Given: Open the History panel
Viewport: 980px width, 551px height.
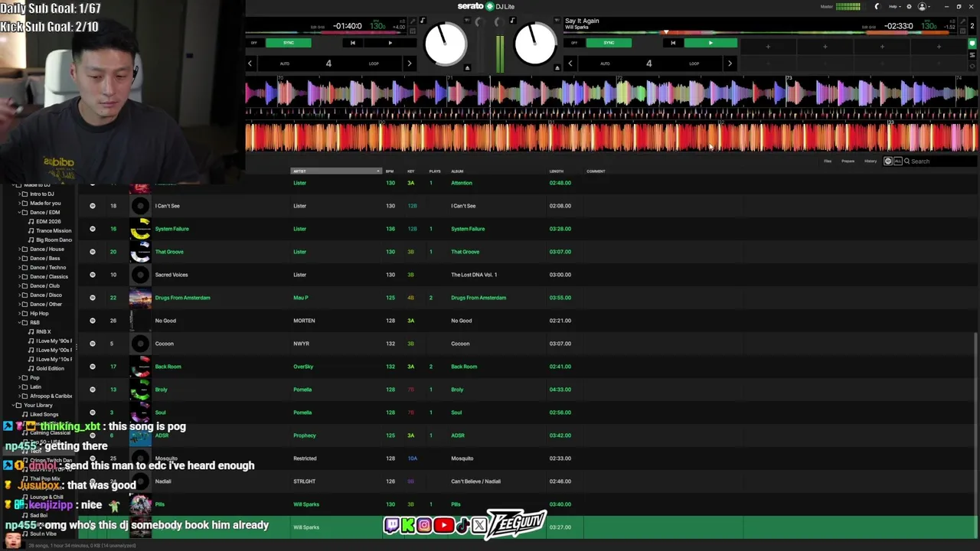Looking at the screenshot, I should [871, 161].
